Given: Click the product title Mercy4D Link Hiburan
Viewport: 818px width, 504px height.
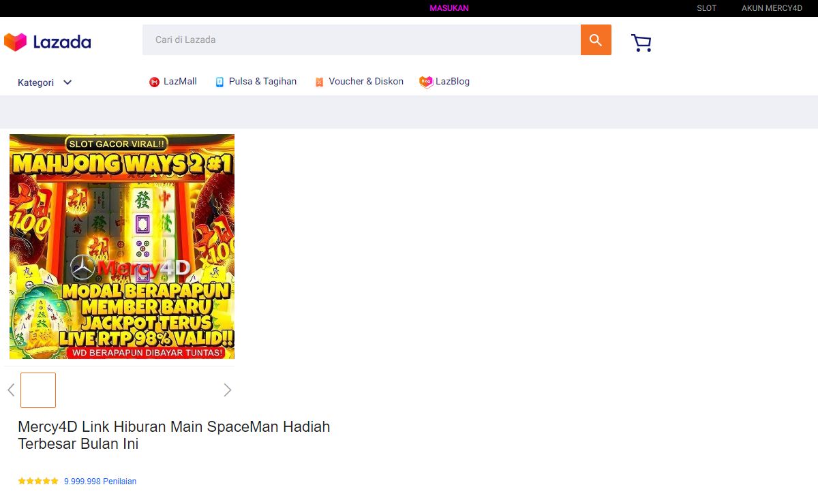Looking at the screenshot, I should [x=174, y=435].
